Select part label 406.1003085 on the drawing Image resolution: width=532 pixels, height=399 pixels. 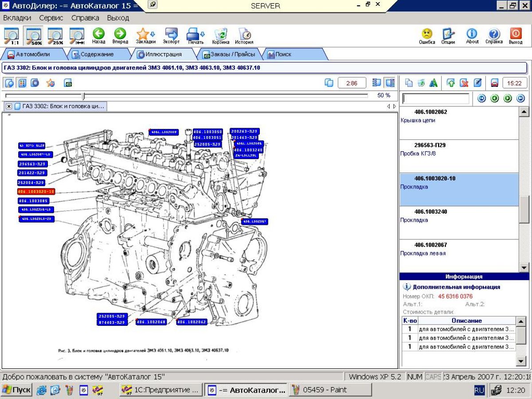pos(33,201)
